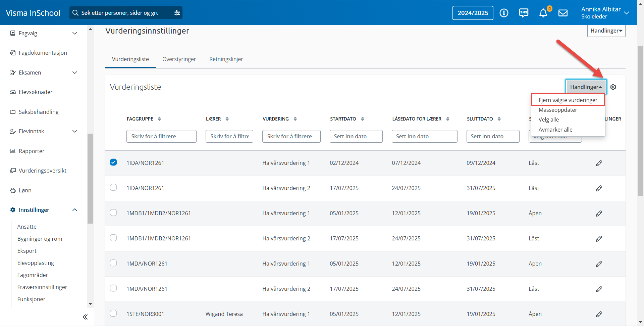Open table settings gear icon
644x326 pixels.
point(613,87)
